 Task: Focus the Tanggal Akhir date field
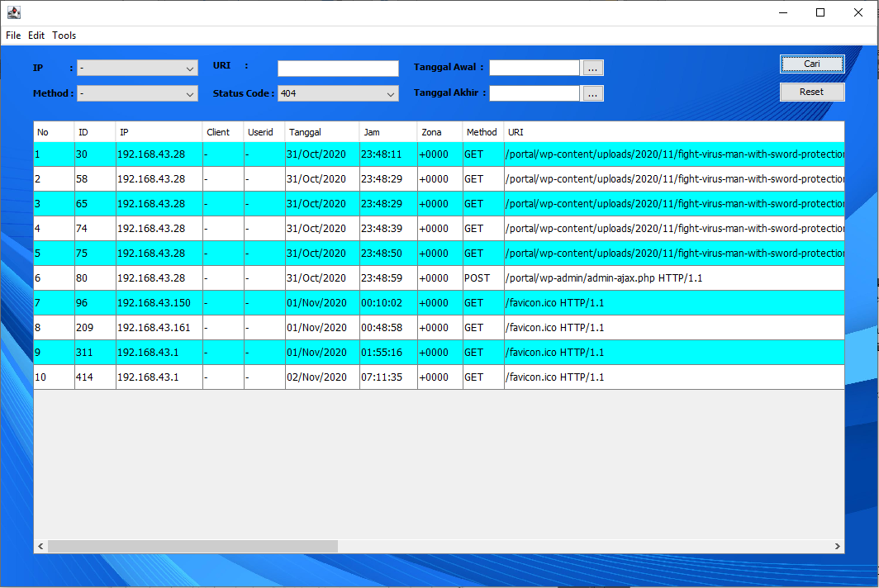click(x=534, y=93)
